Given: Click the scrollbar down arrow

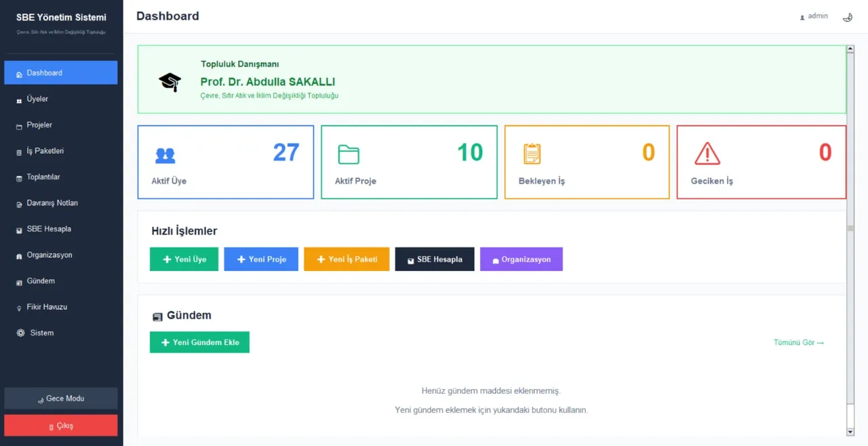Looking at the screenshot, I should click(850, 432).
